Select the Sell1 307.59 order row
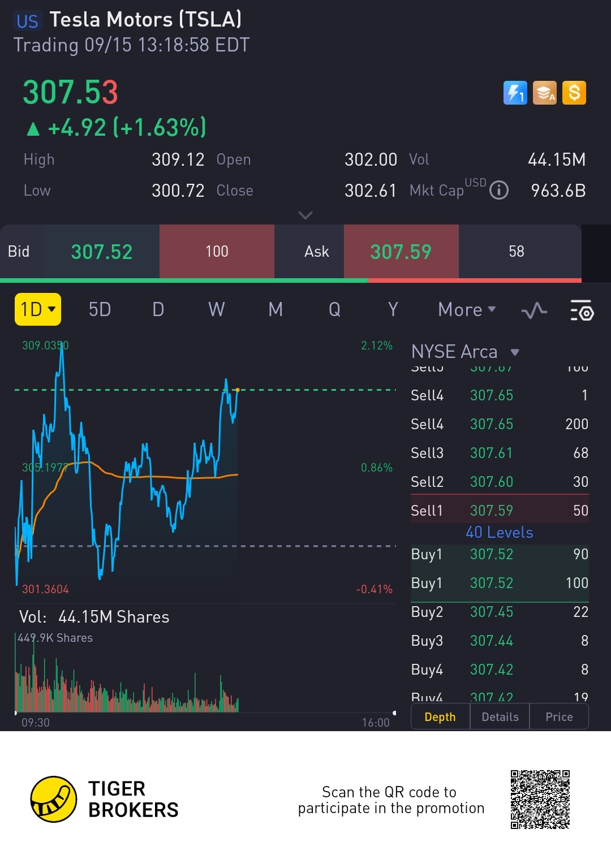The height and width of the screenshot is (868, 611). [500, 510]
